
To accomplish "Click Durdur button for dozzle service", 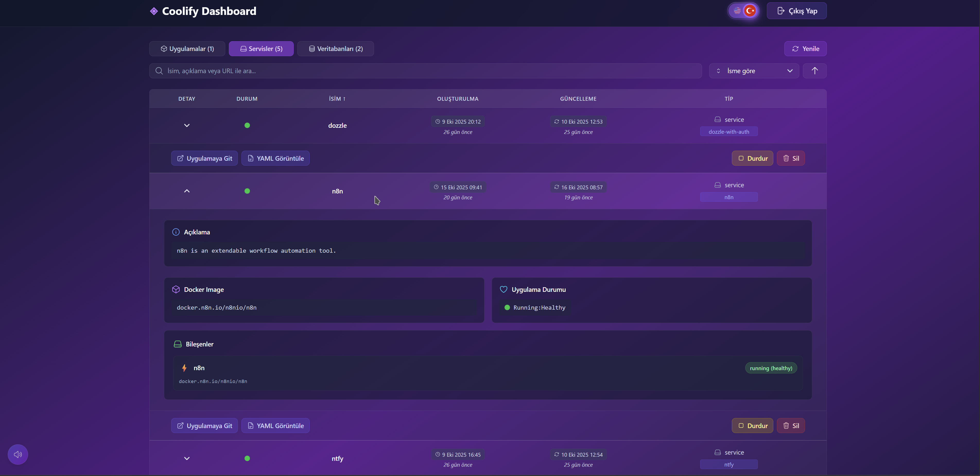I will click(752, 158).
